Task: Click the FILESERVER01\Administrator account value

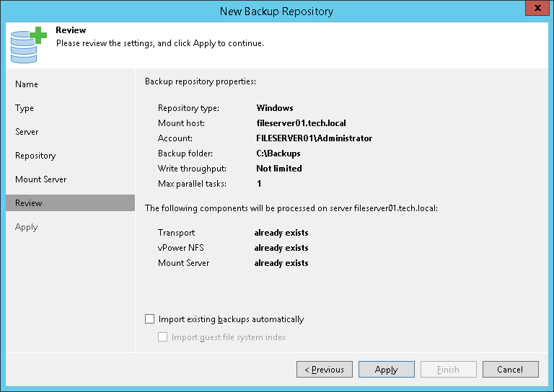Action: 314,138
